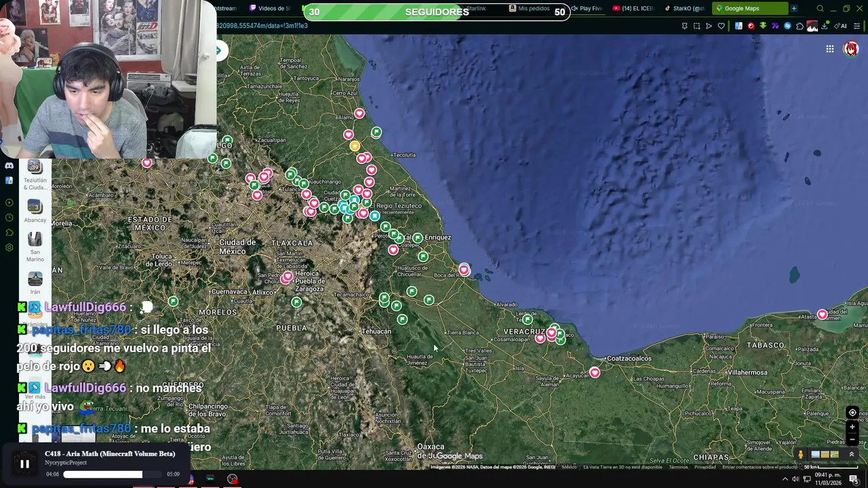This screenshot has height=488, width=868.
Task: Pin the tab with pin icon
Action: click(x=684, y=26)
